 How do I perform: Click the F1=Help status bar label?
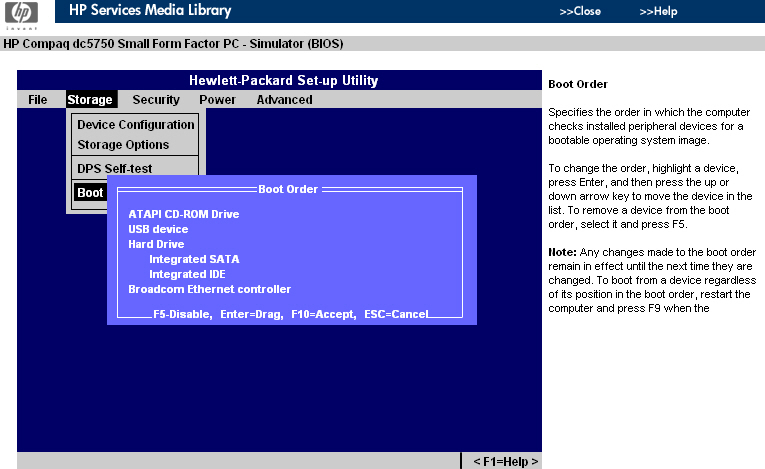[505, 461]
